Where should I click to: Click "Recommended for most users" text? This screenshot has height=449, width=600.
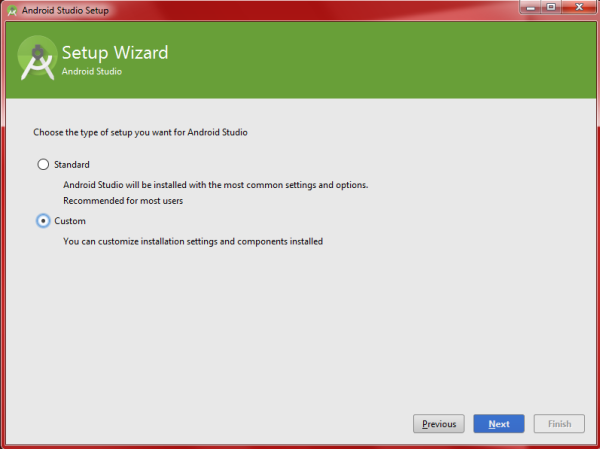123,201
